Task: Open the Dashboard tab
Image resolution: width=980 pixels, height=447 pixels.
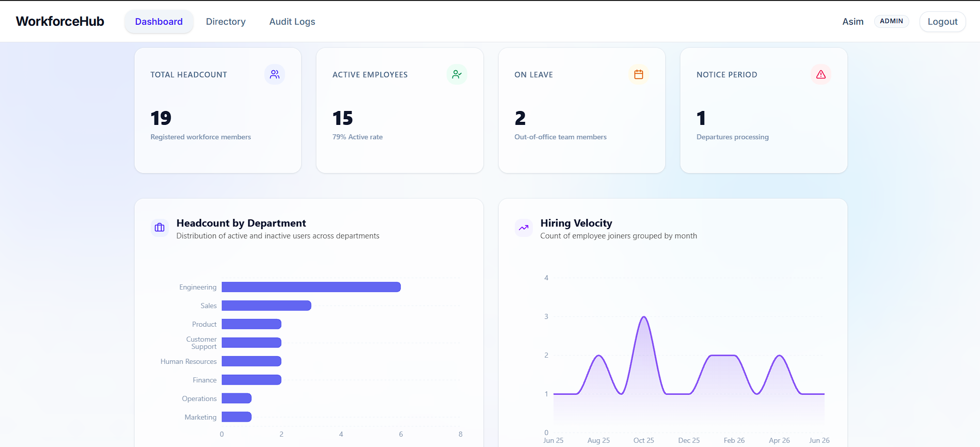Action: 159,22
